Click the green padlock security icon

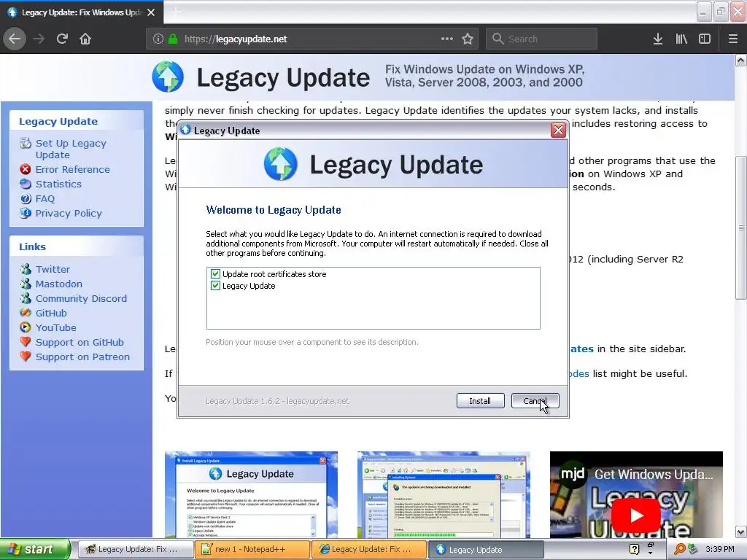(x=173, y=39)
